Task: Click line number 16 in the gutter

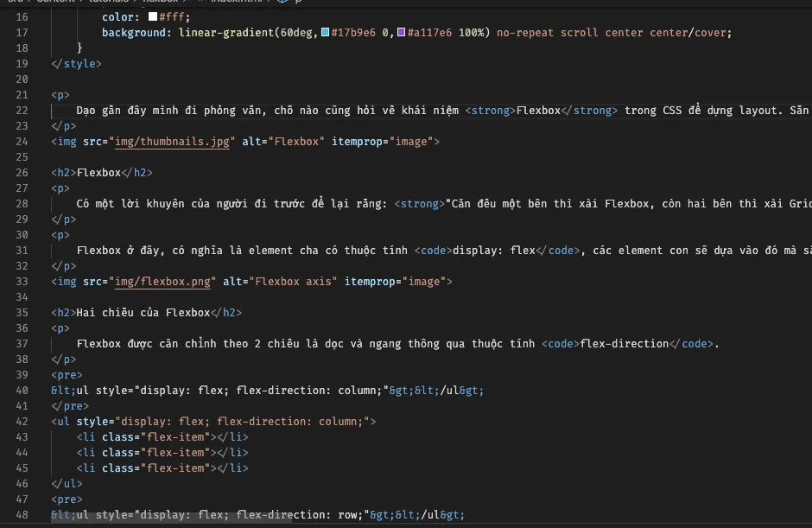Action: coord(22,16)
